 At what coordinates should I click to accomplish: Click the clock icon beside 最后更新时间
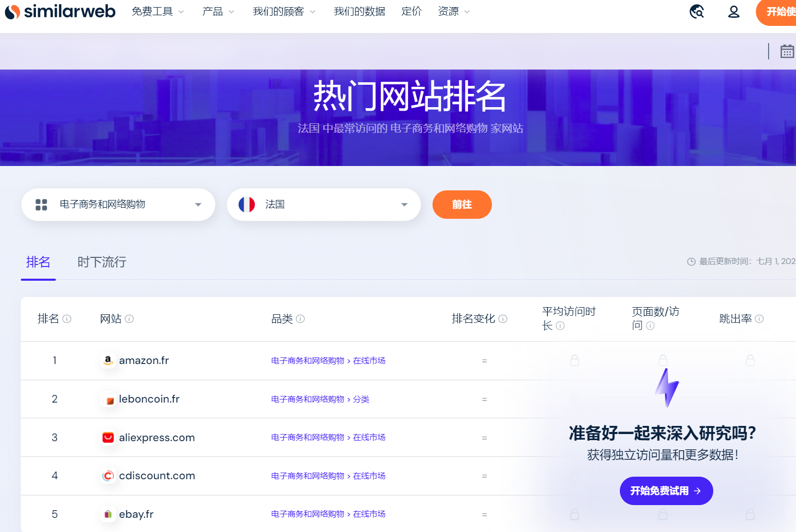pyautogui.click(x=691, y=262)
